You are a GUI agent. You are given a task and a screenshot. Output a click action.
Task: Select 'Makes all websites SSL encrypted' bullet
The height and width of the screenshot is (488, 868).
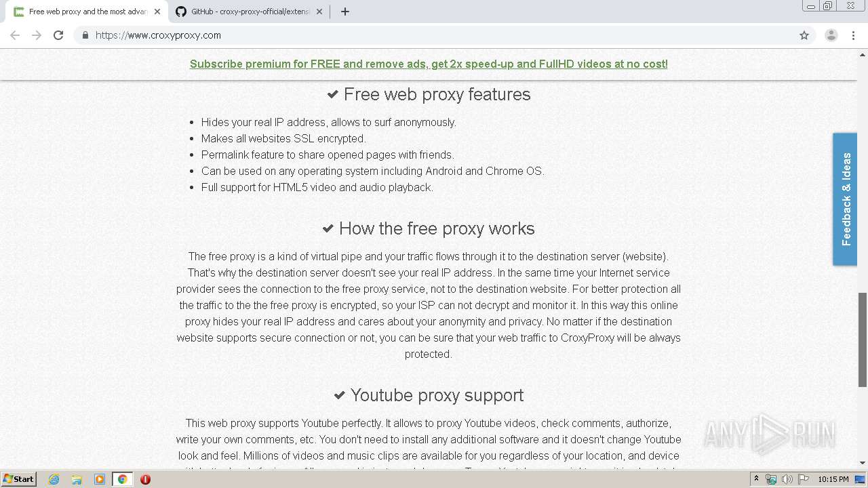[283, 138]
